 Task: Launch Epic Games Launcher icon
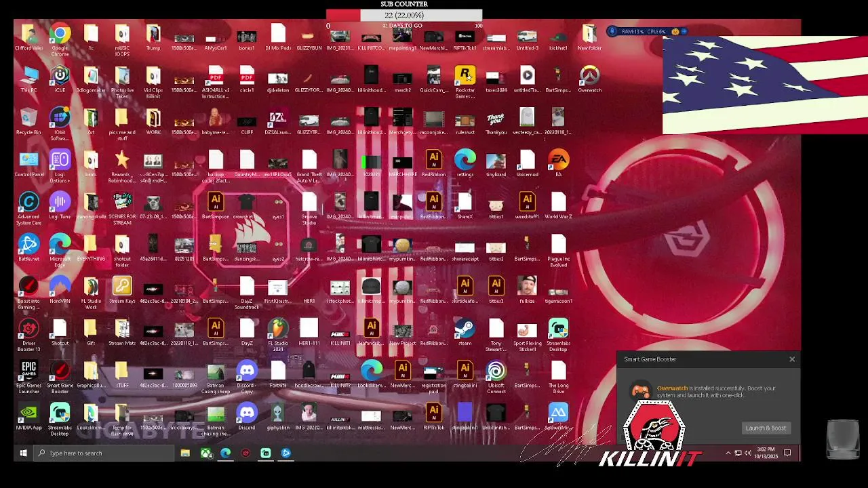[28, 377]
